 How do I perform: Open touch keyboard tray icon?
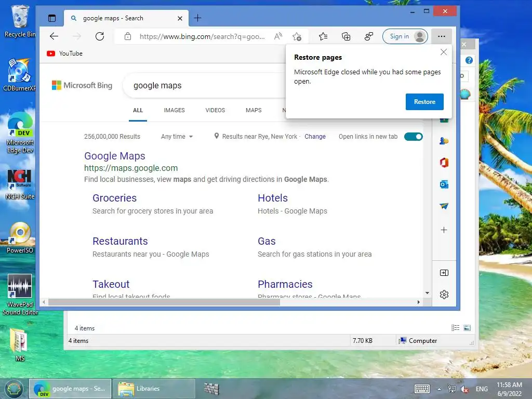point(422,389)
